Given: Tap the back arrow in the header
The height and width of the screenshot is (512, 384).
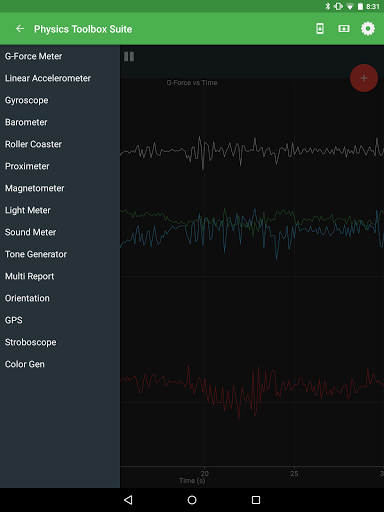Looking at the screenshot, I should pos(20,29).
